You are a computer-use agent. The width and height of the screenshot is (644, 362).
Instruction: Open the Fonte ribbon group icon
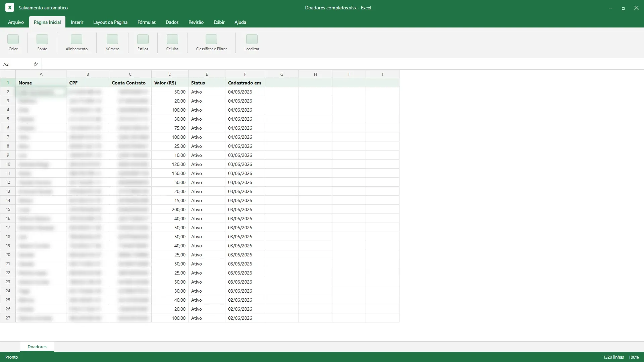point(42,40)
